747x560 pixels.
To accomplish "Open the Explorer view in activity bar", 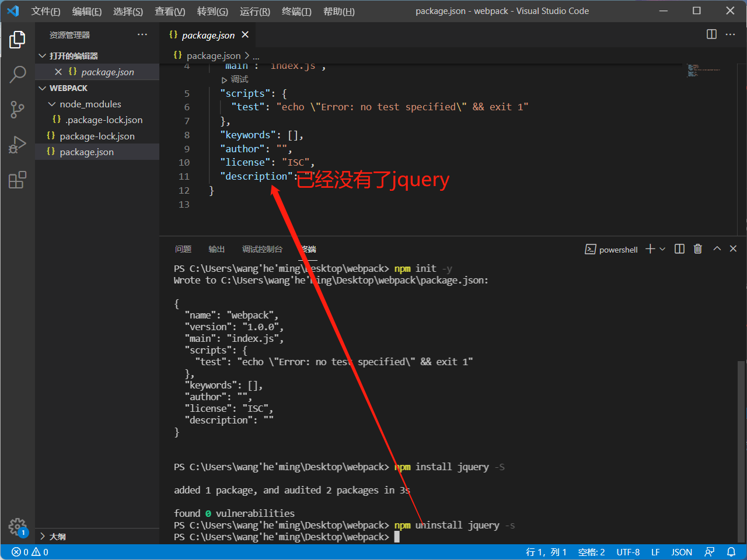I will click(18, 40).
